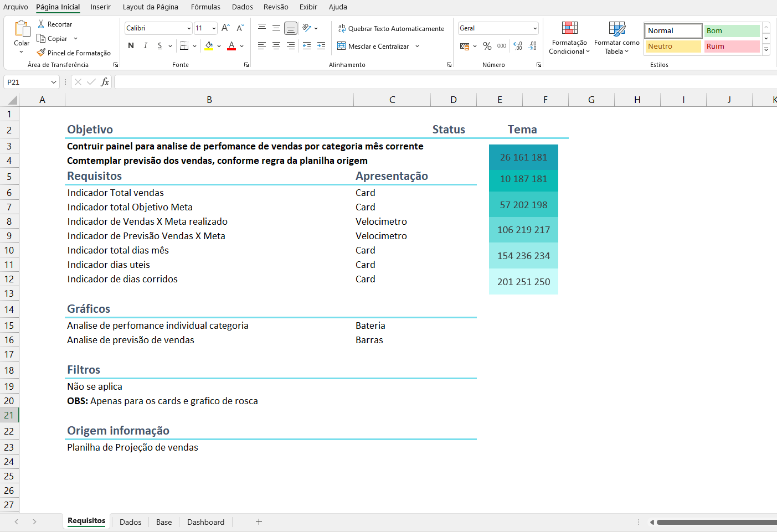Apply the Bom cell style
The image size is (777, 532).
pyautogui.click(x=732, y=31)
